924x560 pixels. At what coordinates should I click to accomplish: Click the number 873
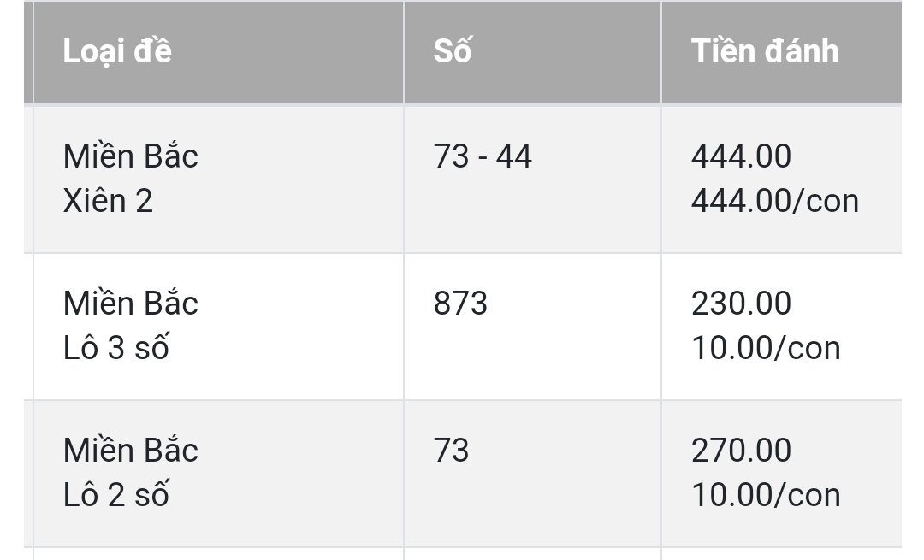point(460,304)
